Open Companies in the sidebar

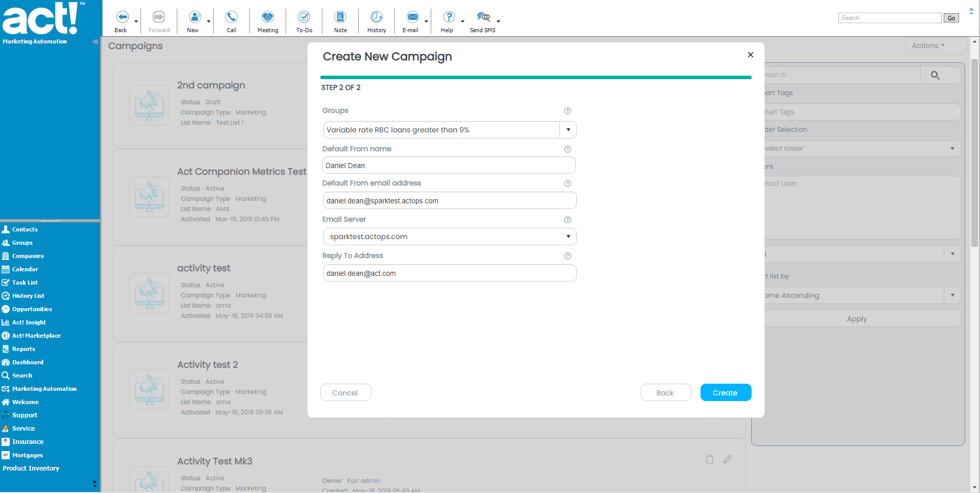coord(28,256)
